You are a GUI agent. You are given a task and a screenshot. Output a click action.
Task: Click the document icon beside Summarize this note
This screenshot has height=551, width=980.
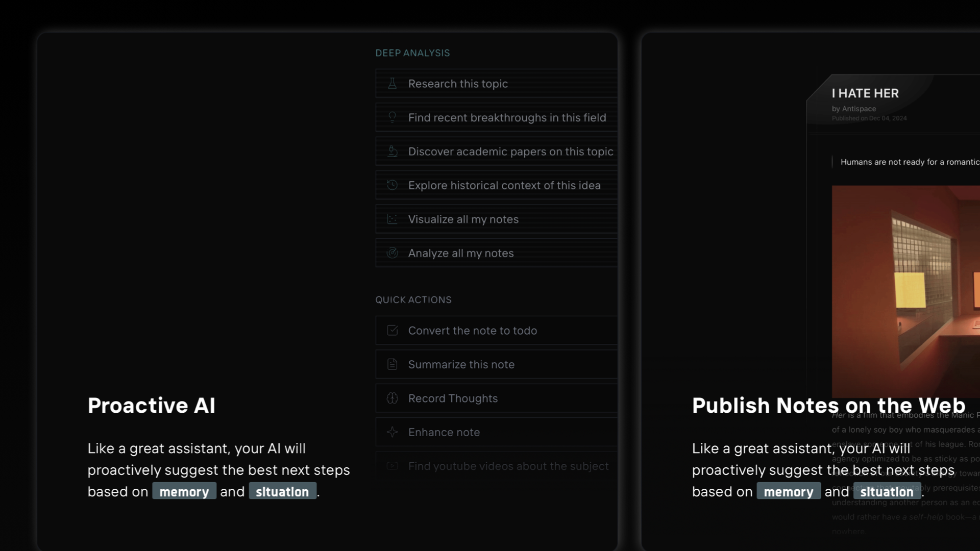[x=392, y=364]
